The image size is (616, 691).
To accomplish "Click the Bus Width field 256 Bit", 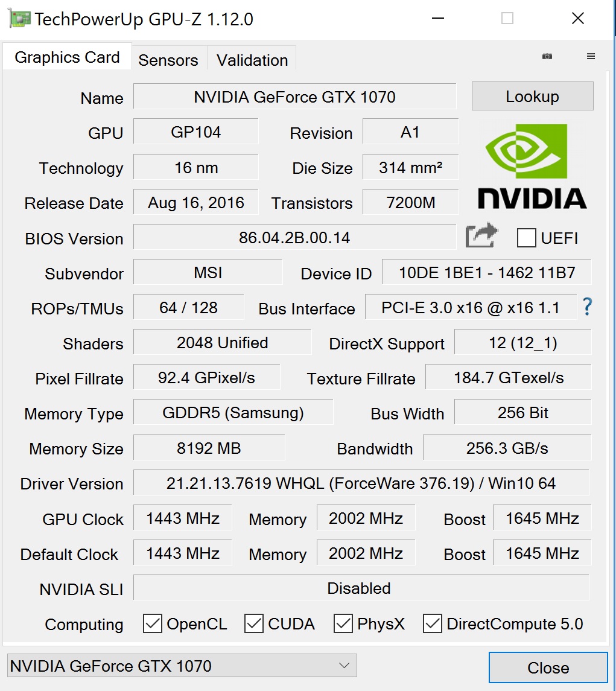I will (x=522, y=412).
